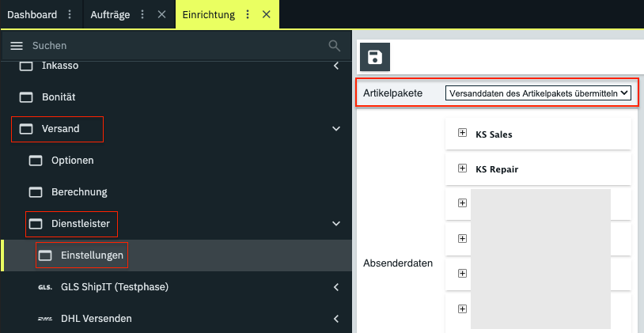Viewport: 644px width, 333px height.
Task: Expand the KS Repair entry
Action: pyautogui.click(x=463, y=168)
